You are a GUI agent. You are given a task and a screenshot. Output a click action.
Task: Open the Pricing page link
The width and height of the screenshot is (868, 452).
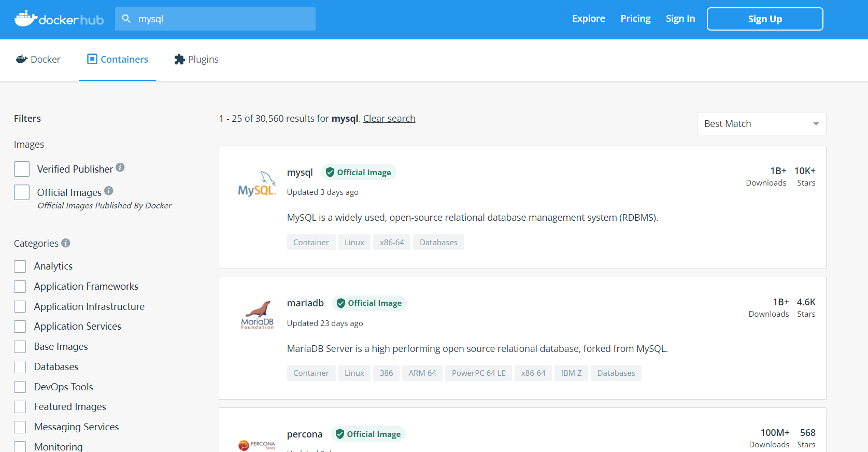[x=635, y=19]
